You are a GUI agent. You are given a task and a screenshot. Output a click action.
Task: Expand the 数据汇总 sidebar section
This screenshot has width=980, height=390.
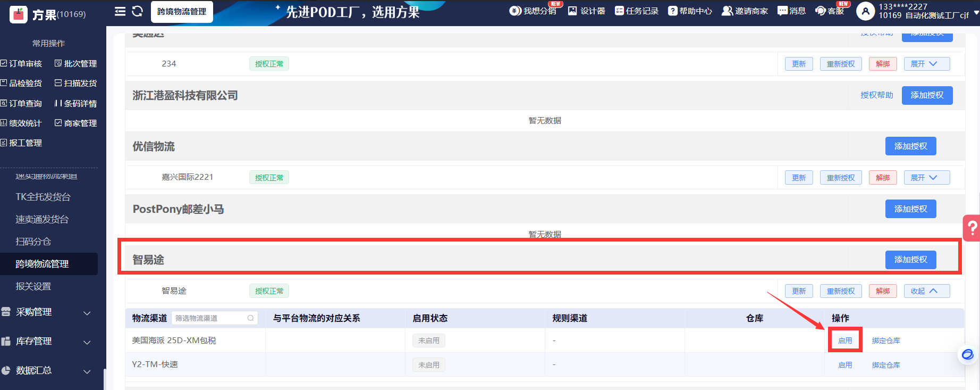click(x=49, y=371)
